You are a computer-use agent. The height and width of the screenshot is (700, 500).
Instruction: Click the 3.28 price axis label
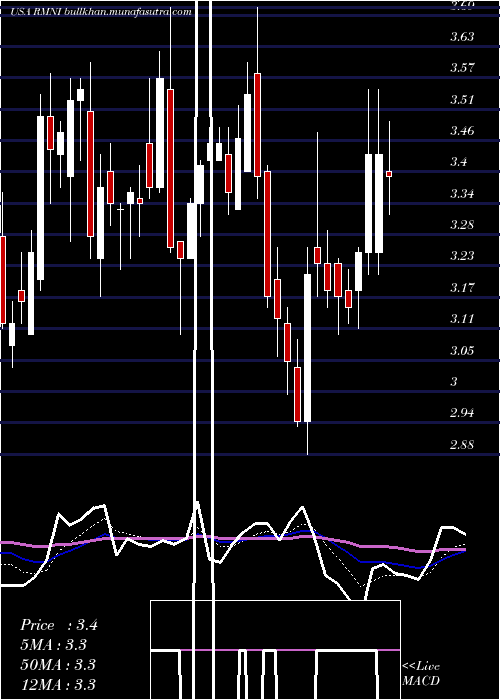click(462, 225)
